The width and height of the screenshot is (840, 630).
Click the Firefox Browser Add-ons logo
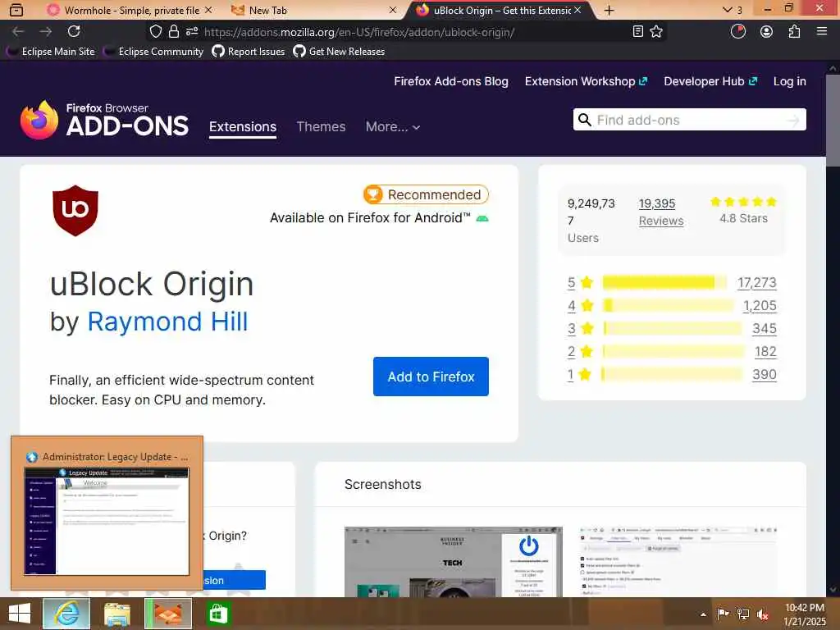pos(104,120)
